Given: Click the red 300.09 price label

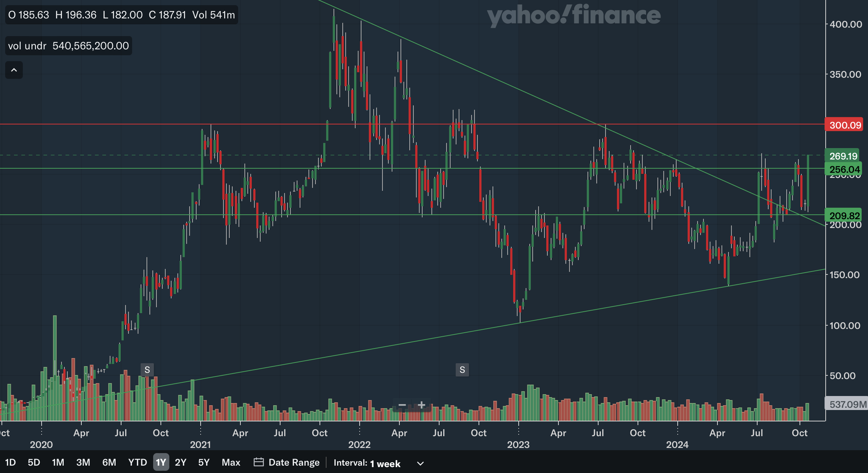Looking at the screenshot, I should coord(845,125).
